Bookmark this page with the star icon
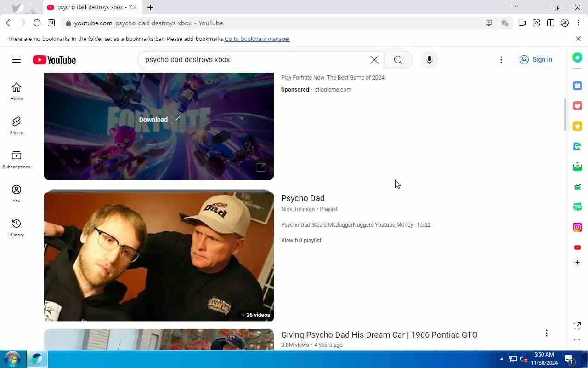Viewport: 588px width, 368px height. coord(505,23)
